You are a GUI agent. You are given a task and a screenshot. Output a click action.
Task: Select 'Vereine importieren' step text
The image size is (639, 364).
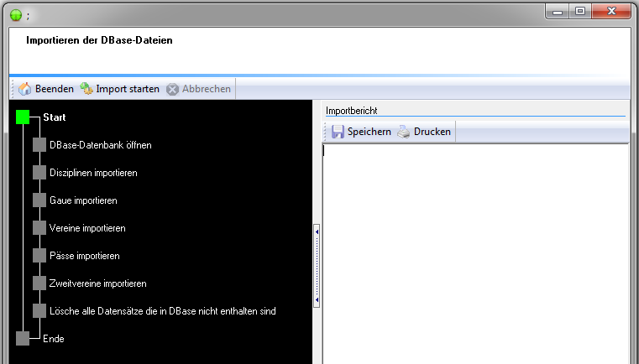pos(87,228)
